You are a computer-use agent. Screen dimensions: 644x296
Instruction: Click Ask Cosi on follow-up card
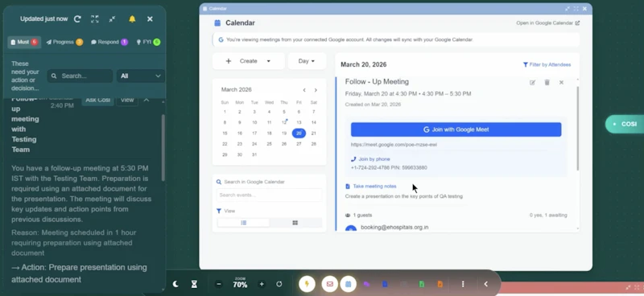(x=97, y=100)
